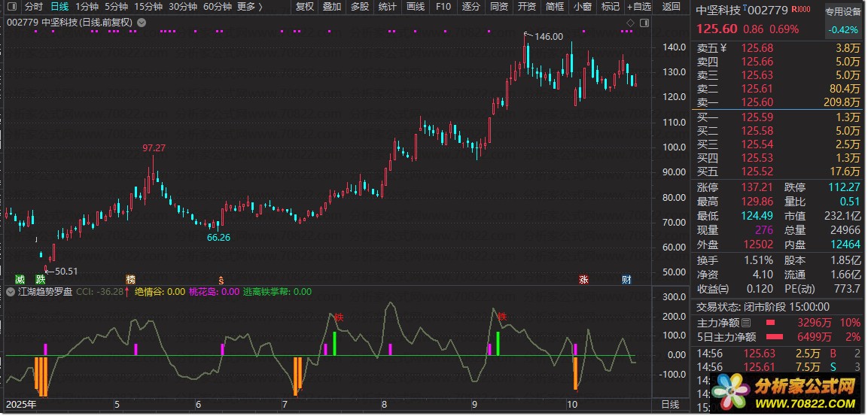Open the dropdown beside 中坚科技(日线,前复权) title
Image resolution: width=868 pixels, height=416 pixels.
[x=142, y=23]
